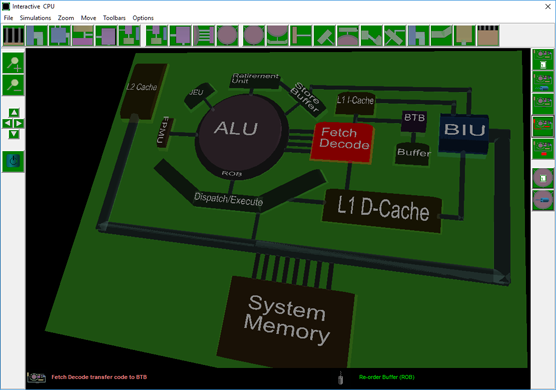Click the 'Fetch Decode transfer code to BTB' status text

[x=99, y=377]
